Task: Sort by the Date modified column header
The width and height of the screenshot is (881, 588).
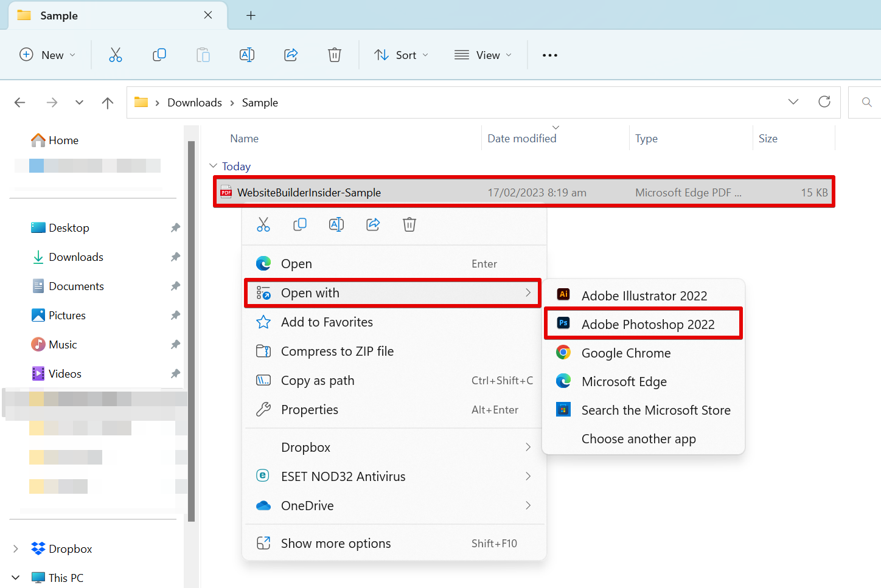Action: click(522, 139)
